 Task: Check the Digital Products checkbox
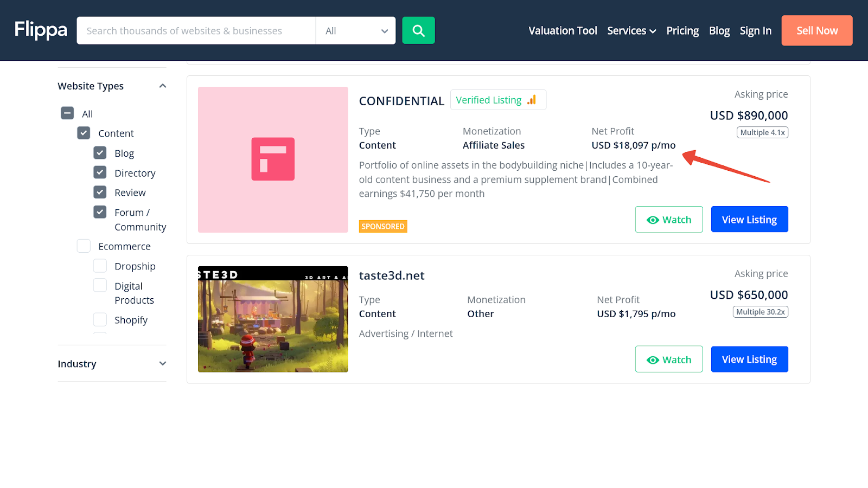[100, 285]
